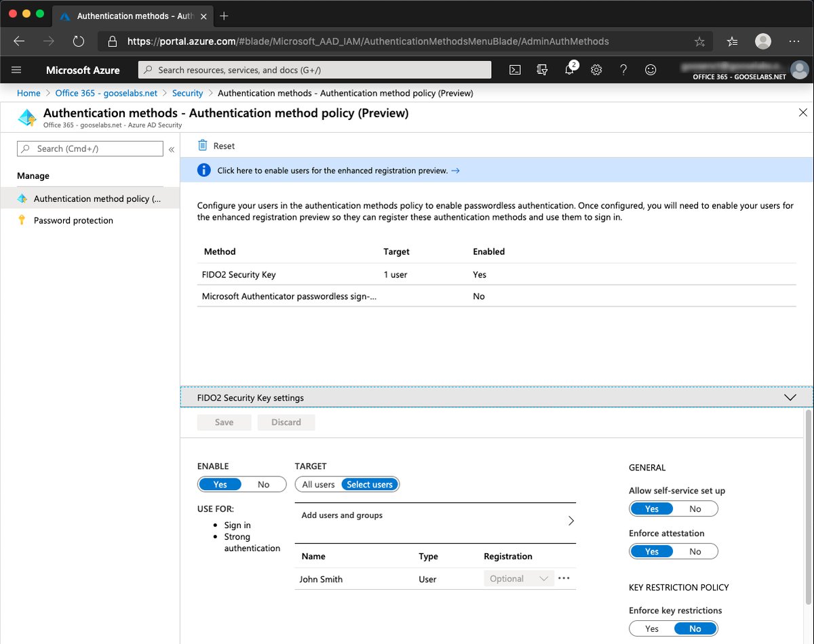Image resolution: width=814 pixels, height=644 pixels.
Task: Collapse the FIDO2 Security Key settings section
Action: pos(790,397)
